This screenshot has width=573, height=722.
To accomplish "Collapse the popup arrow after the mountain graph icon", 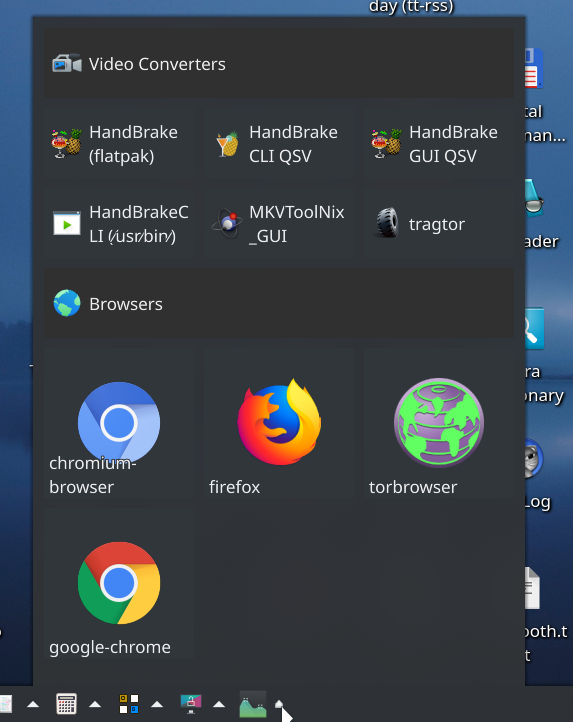I will point(279,704).
